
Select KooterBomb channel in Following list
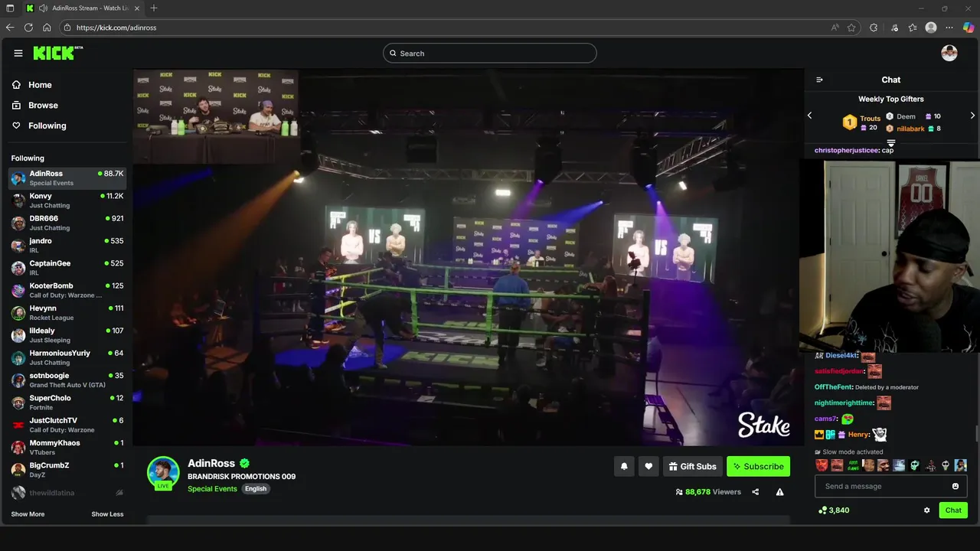click(67, 290)
